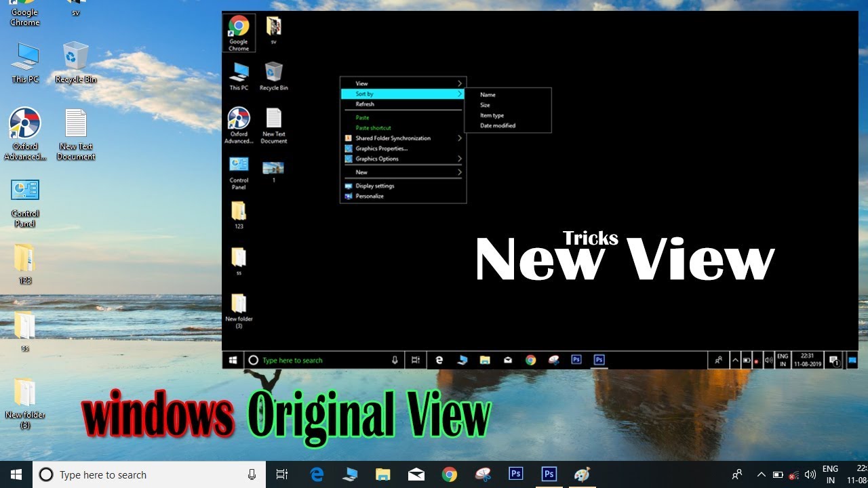Open Display settings from context menu

(x=403, y=186)
